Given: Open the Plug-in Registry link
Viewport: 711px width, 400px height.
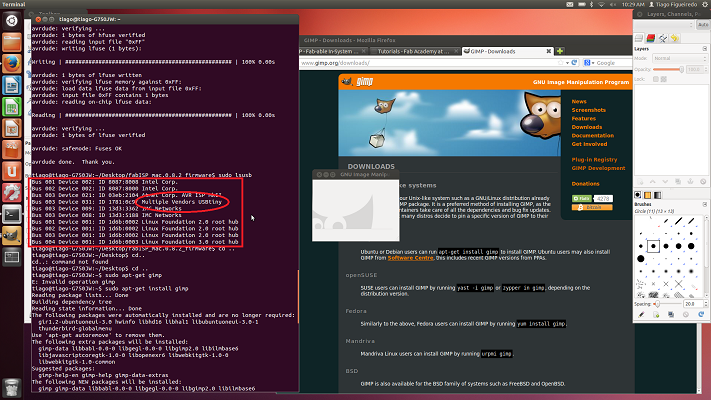Looking at the screenshot, I should pos(594,160).
